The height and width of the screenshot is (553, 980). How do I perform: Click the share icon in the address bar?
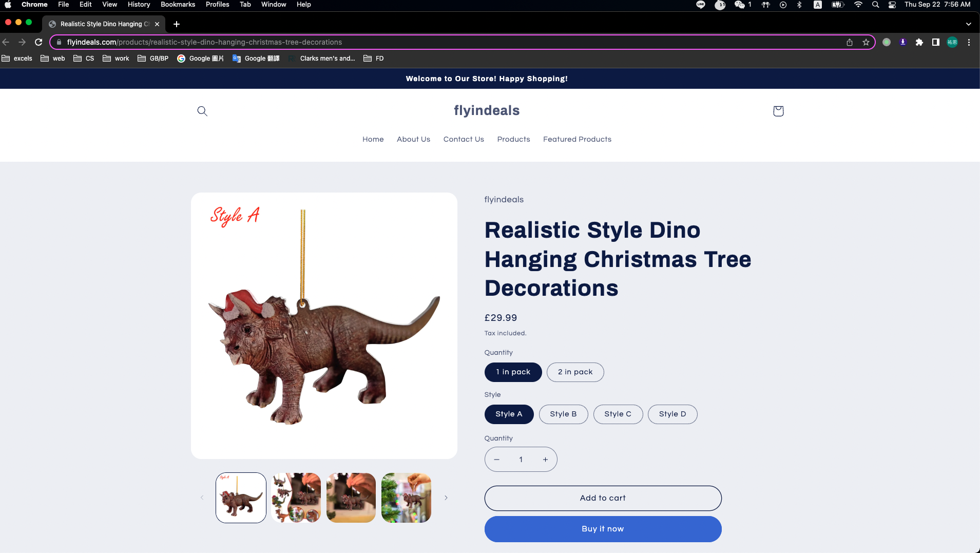click(850, 42)
